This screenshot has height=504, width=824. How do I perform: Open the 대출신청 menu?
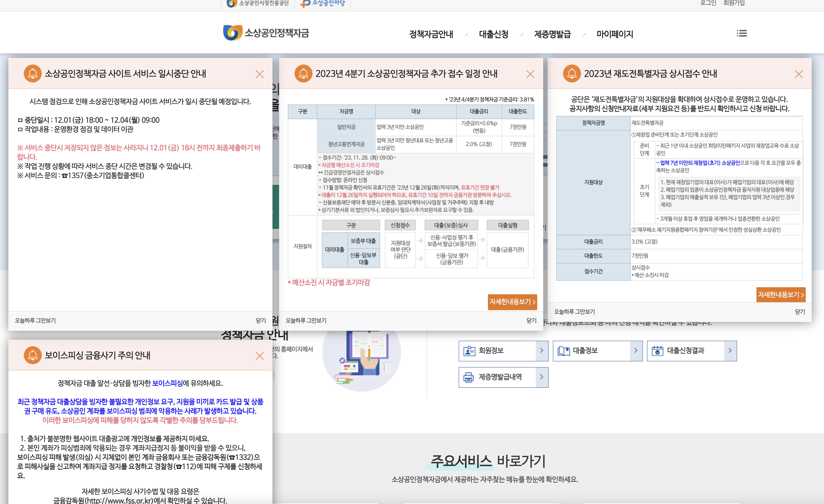494,34
